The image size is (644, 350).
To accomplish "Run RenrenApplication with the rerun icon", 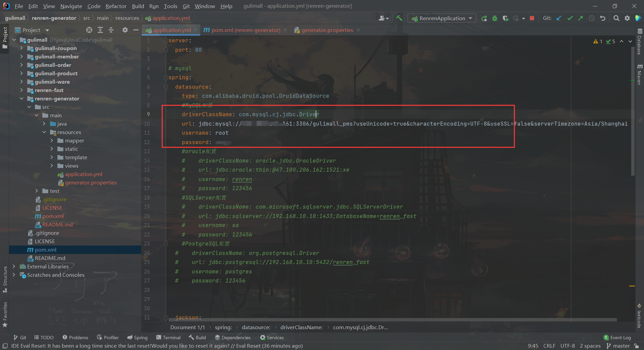I will (484, 18).
